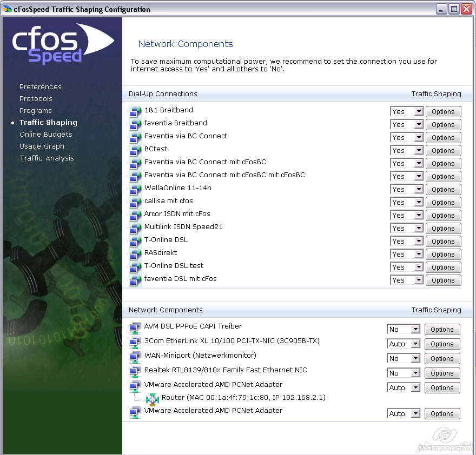
Task: Minimize the cFosSpeed configuration window
Action: point(441,9)
